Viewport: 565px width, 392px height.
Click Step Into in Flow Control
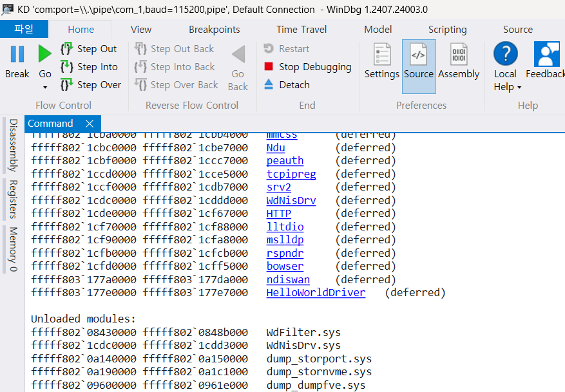click(x=90, y=66)
